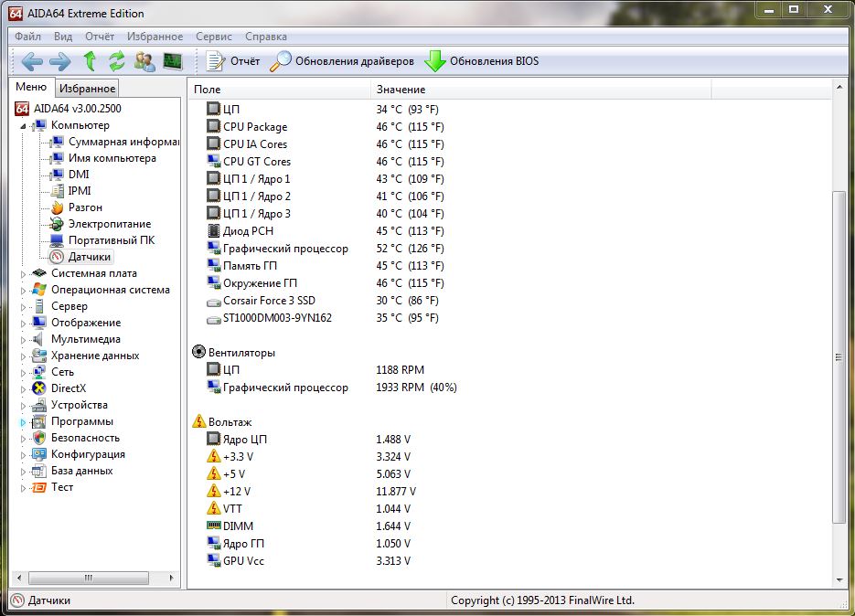This screenshot has width=855, height=616.
Task: Expand the Отображение tree node
Action: pyautogui.click(x=23, y=324)
